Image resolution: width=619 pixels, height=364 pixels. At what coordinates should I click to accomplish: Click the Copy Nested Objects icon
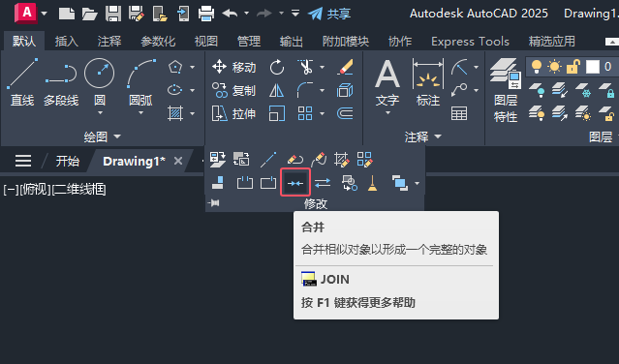(x=350, y=183)
